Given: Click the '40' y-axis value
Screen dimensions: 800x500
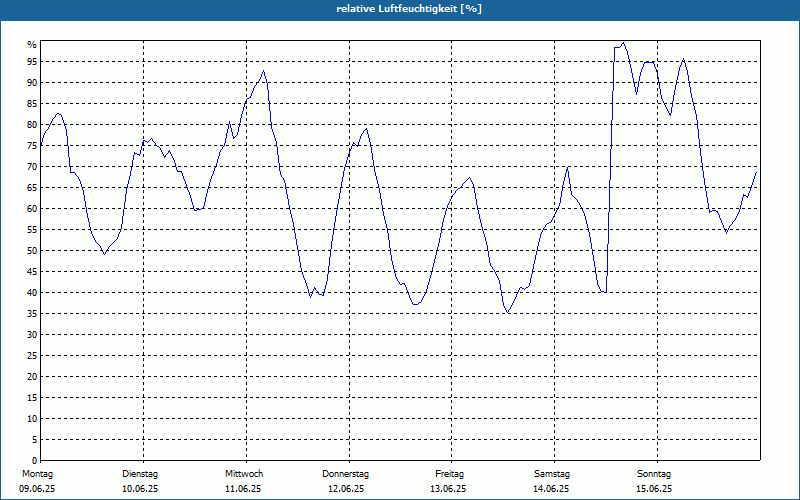Looking at the screenshot, I should click(32, 293).
